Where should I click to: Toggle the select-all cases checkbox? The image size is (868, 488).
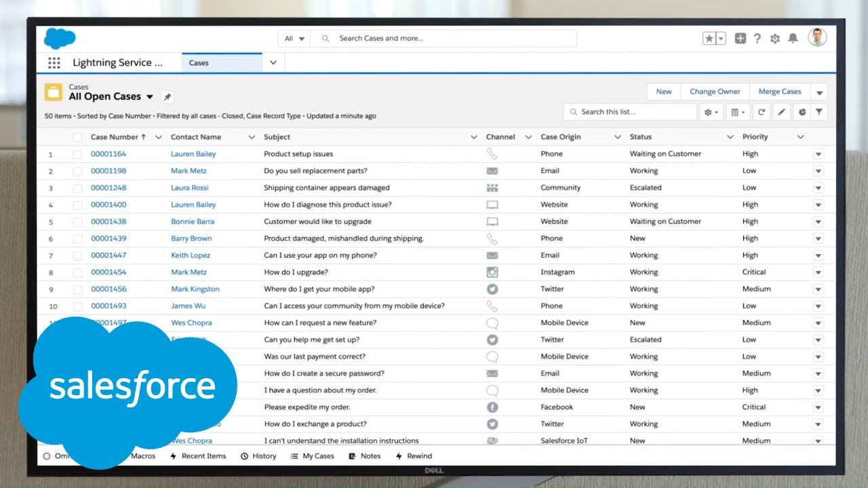77,137
